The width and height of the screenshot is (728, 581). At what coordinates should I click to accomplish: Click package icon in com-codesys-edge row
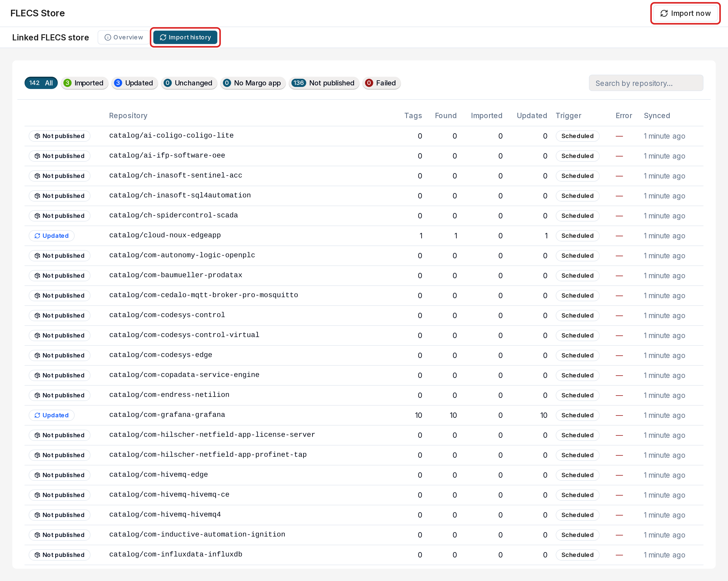click(38, 355)
